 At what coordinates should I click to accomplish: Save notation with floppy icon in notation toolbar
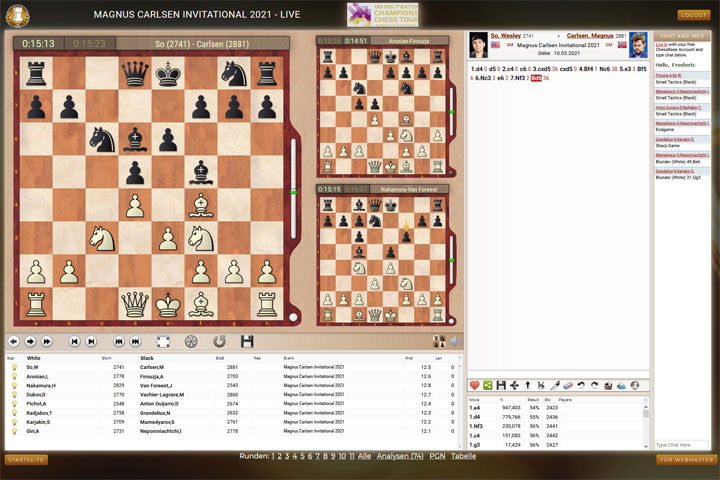point(501,385)
